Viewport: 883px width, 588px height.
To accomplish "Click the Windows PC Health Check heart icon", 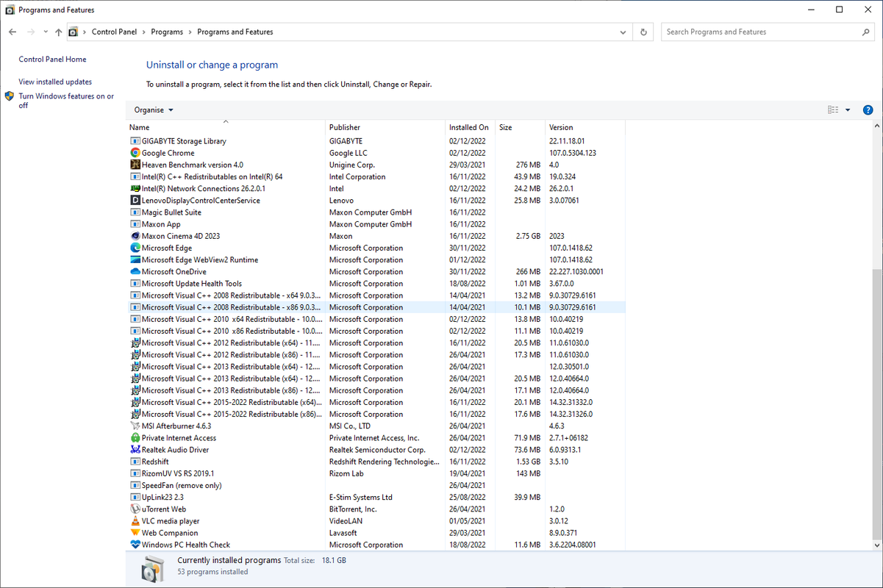I will coord(135,545).
